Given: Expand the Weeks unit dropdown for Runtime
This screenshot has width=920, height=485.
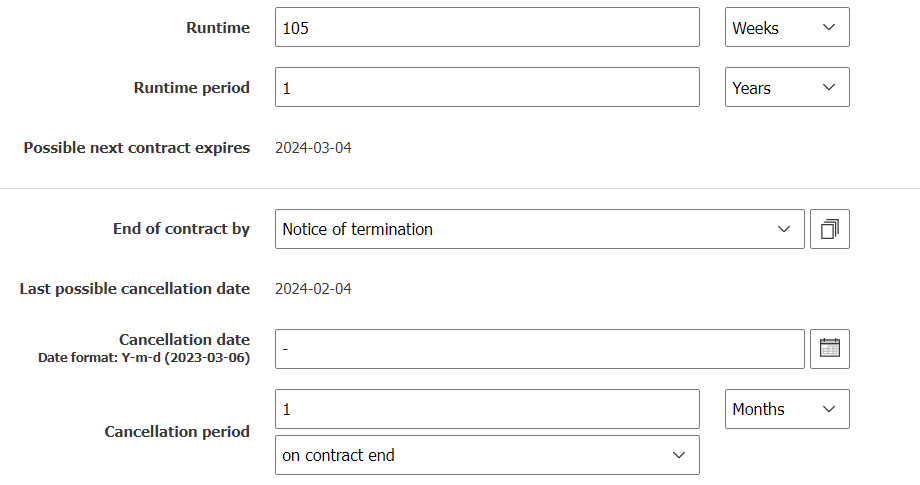Looking at the screenshot, I should (x=786, y=28).
